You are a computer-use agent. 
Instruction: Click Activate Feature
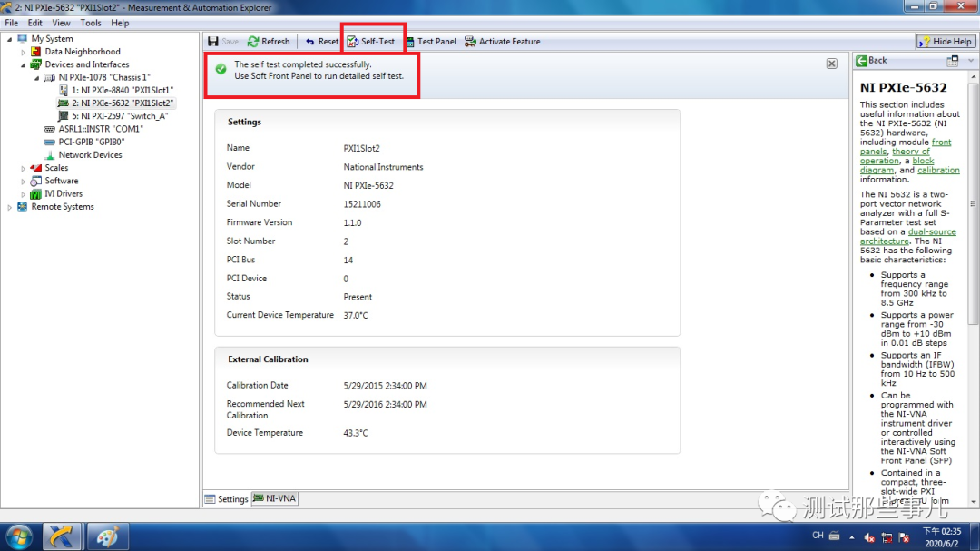tap(503, 41)
